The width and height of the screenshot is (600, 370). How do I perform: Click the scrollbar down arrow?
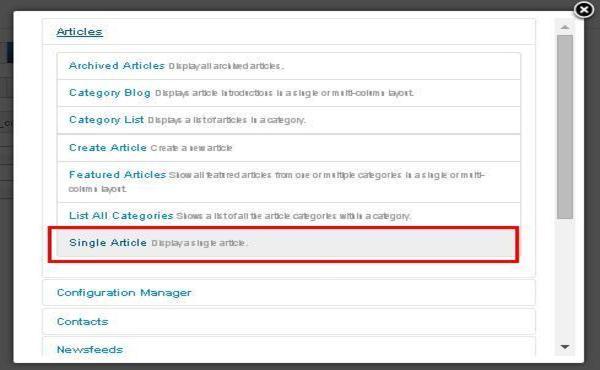565,347
